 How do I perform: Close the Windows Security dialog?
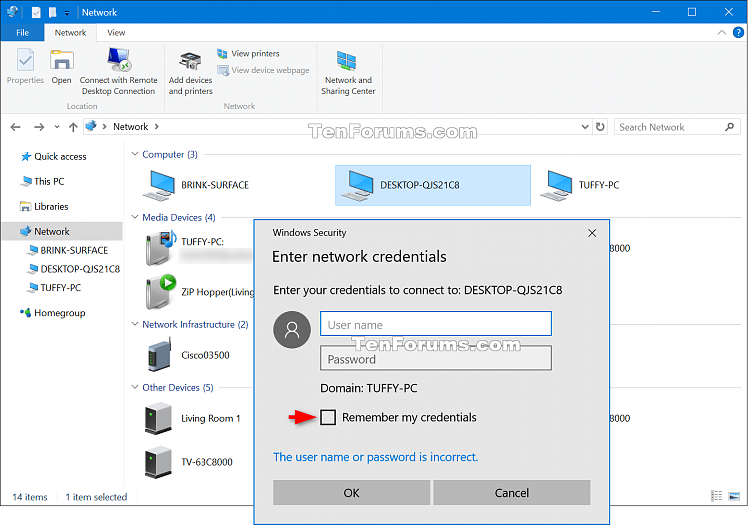click(592, 233)
